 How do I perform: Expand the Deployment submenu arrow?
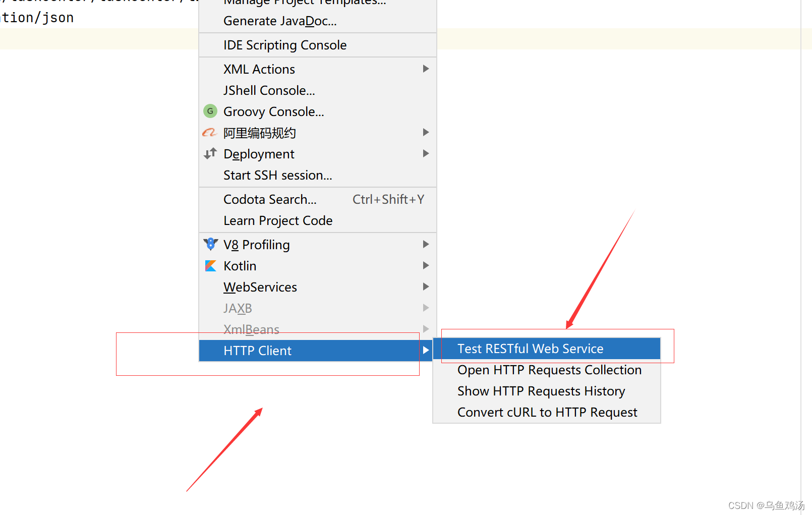pyautogui.click(x=426, y=153)
